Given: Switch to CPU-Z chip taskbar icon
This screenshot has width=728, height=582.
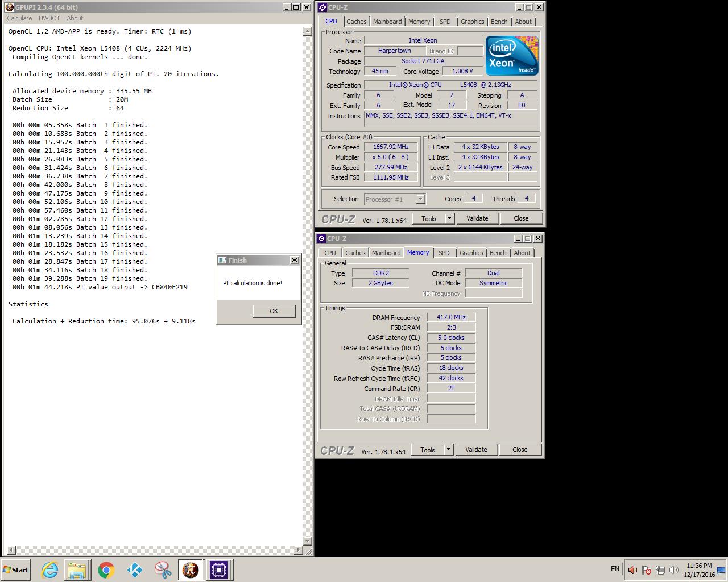Looking at the screenshot, I should coord(219,569).
